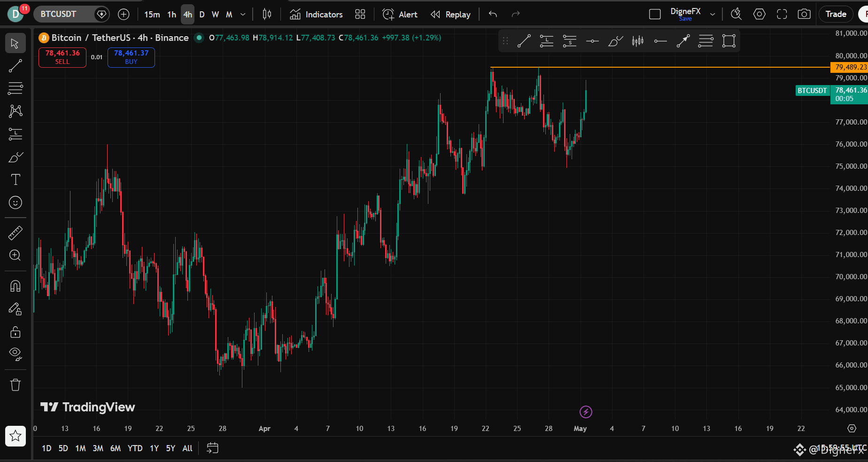
Task: Open the chart patterns tools in left sidebar
Action: (15, 111)
